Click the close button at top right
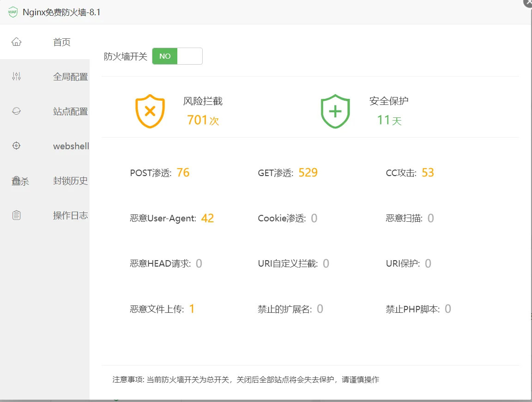Viewport: 532px width, 402px height. [x=527, y=4]
